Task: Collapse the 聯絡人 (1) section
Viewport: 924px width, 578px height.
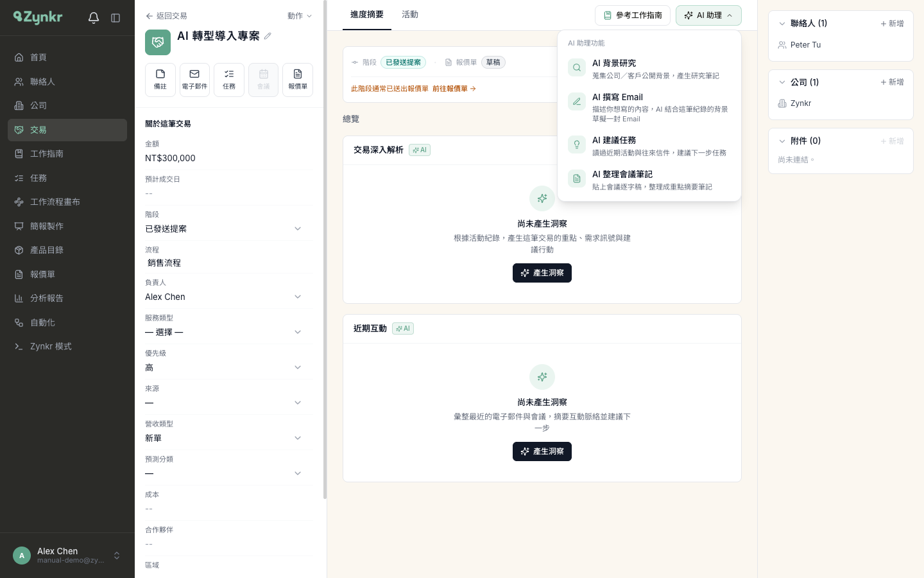Action: 782,24
